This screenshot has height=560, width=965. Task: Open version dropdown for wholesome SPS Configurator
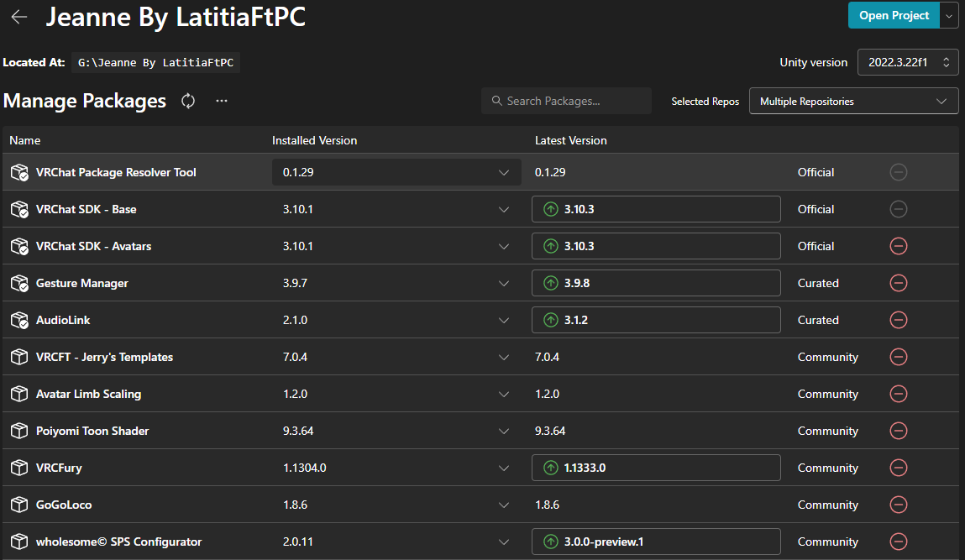(x=396, y=542)
